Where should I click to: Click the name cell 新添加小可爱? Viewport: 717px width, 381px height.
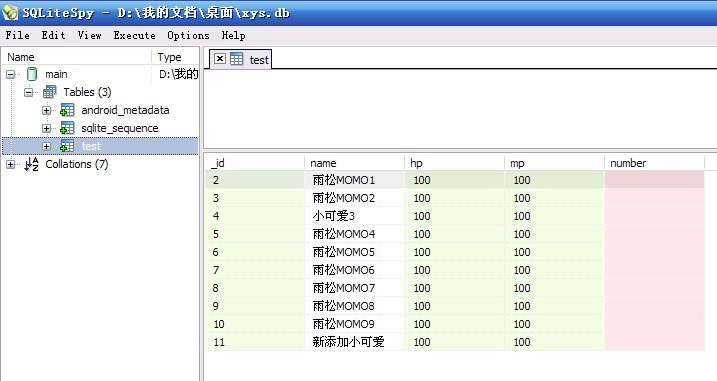(x=355, y=342)
